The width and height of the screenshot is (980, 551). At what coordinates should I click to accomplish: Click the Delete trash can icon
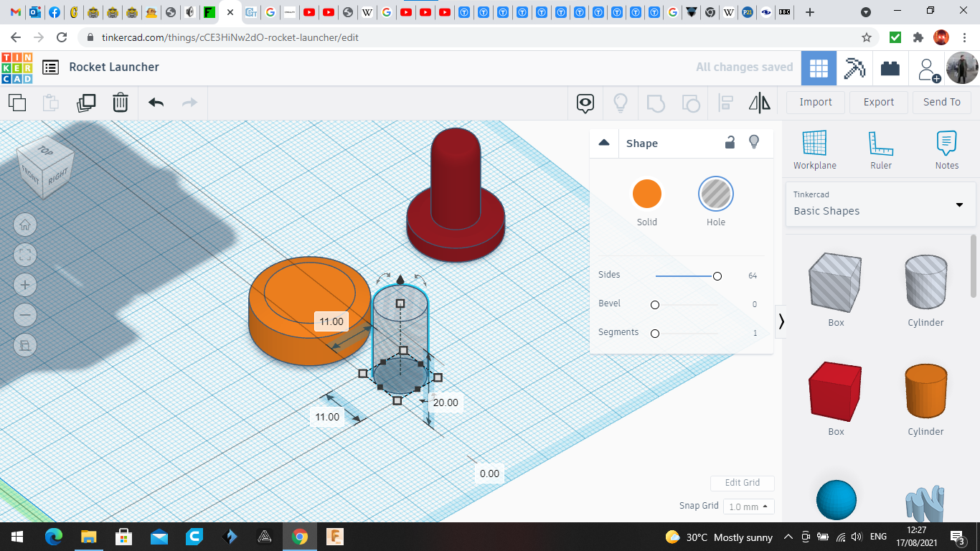(121, 103)
